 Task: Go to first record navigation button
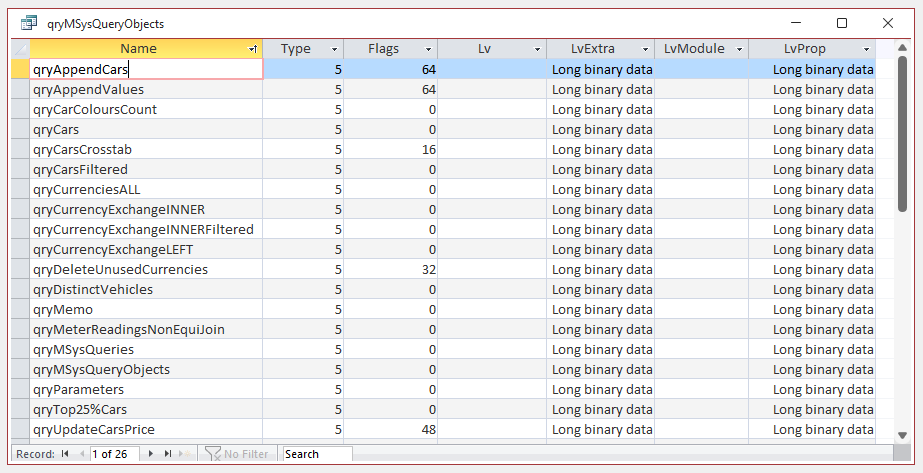tap(65, 454)
